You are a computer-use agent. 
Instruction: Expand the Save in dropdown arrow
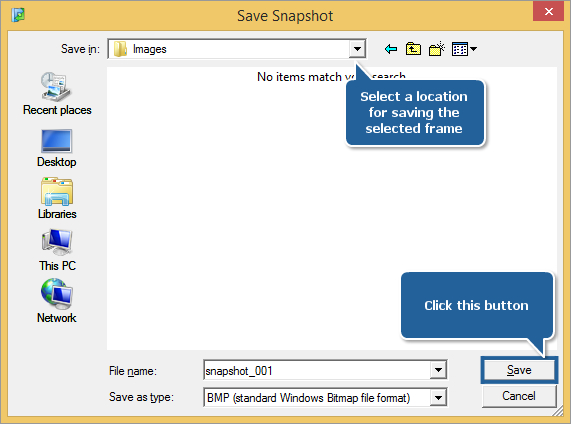(x=357, y=49)
